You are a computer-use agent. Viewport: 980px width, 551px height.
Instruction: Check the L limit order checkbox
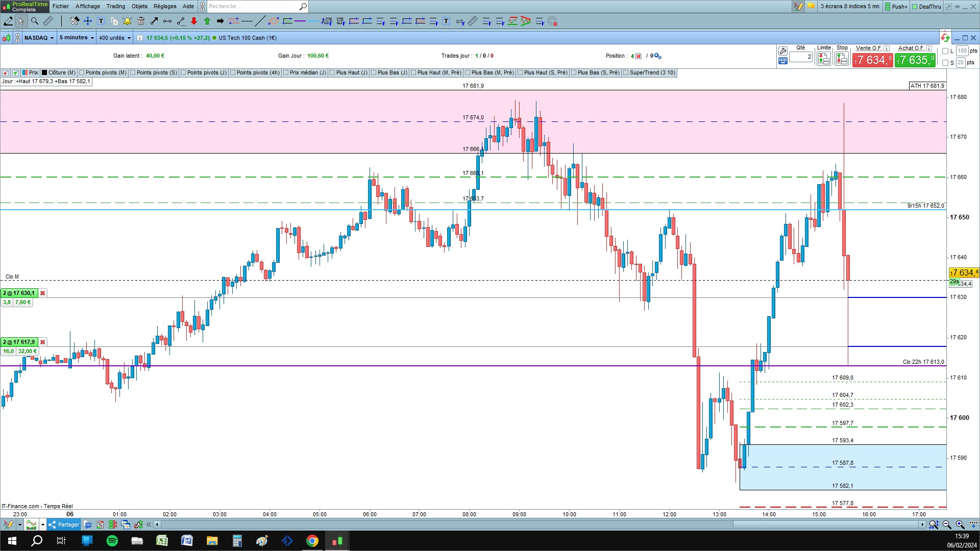945,51
